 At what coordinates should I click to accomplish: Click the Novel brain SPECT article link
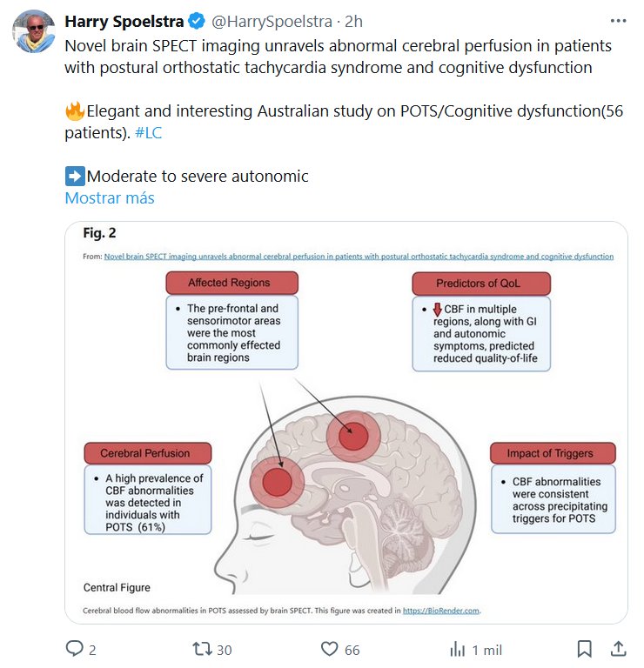(358, 257)
